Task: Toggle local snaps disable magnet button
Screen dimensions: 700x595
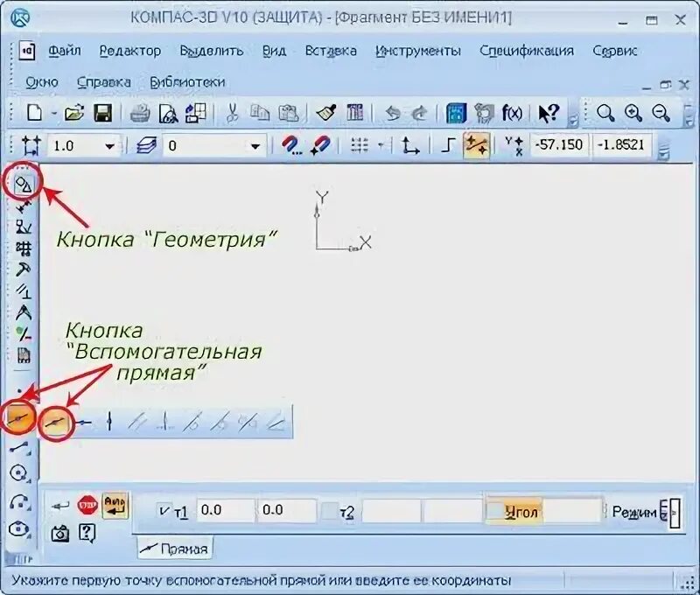Action: [x=319, y=145]
